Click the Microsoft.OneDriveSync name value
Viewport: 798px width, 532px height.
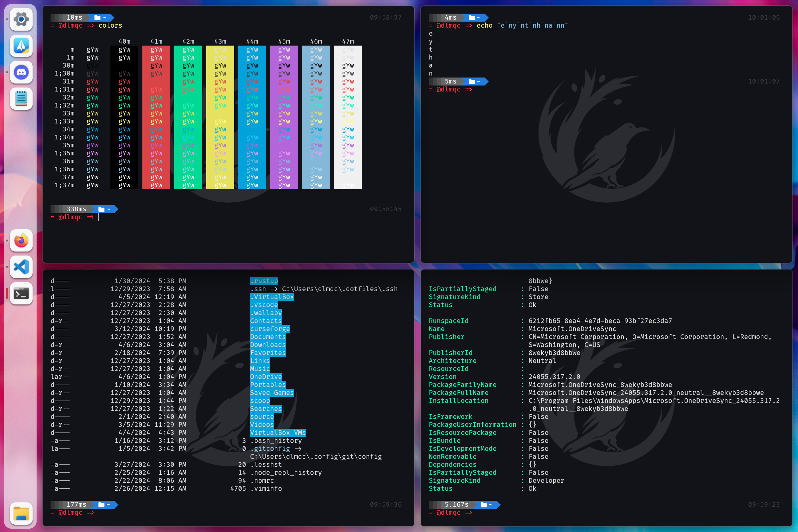[572, 329]
